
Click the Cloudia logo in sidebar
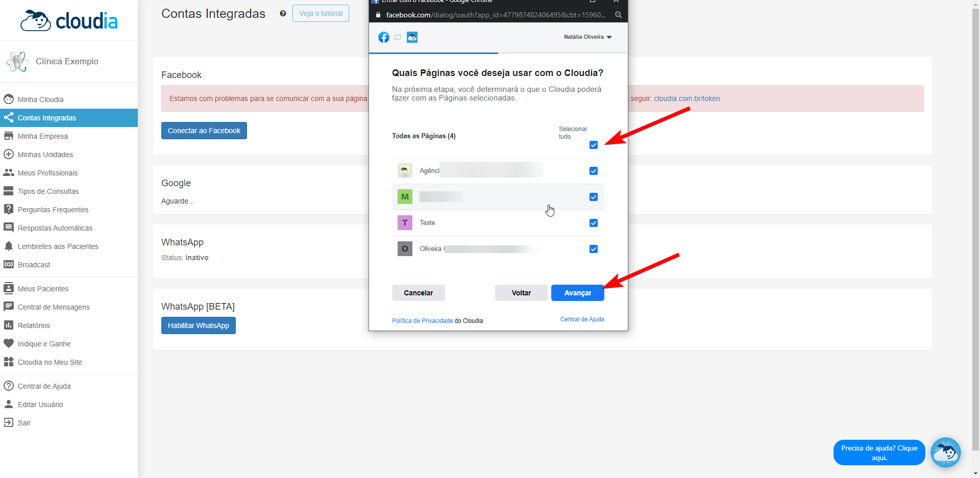coord(69,21)
